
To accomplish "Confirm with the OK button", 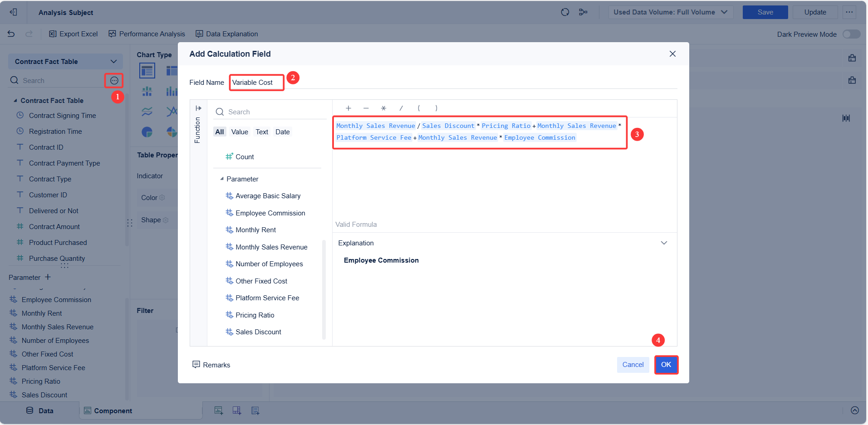I will coord(666,365).
